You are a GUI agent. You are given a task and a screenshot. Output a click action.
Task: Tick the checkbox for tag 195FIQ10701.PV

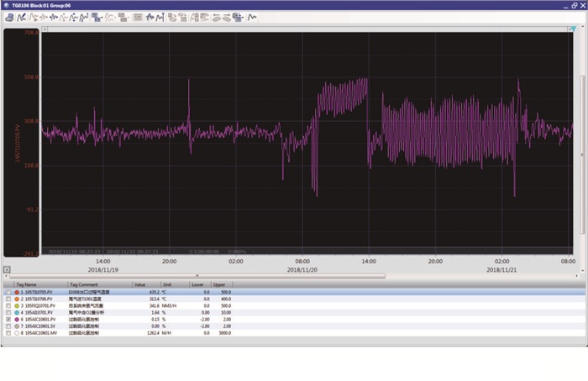tap(8, 305)
